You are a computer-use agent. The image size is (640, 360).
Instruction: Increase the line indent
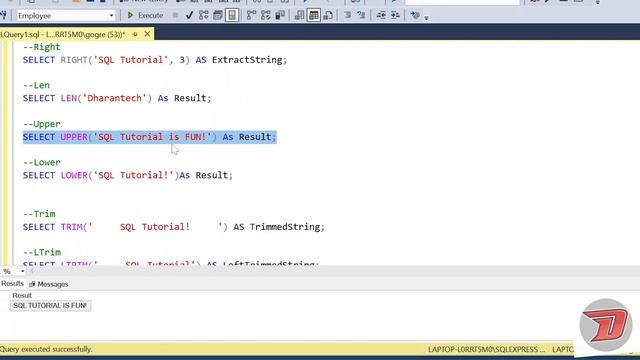click(x=395, y=16)
